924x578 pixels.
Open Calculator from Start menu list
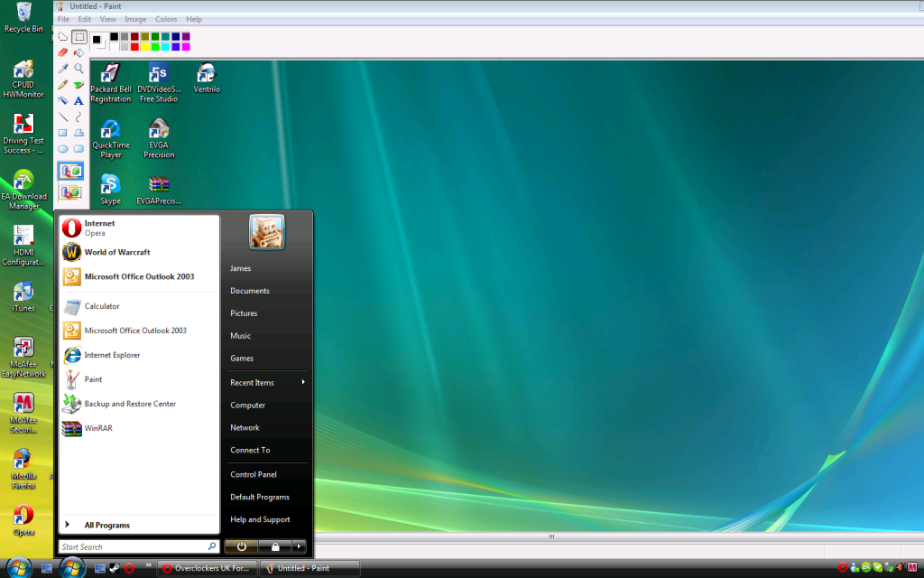pyautogui.click(x=139, y=306)
